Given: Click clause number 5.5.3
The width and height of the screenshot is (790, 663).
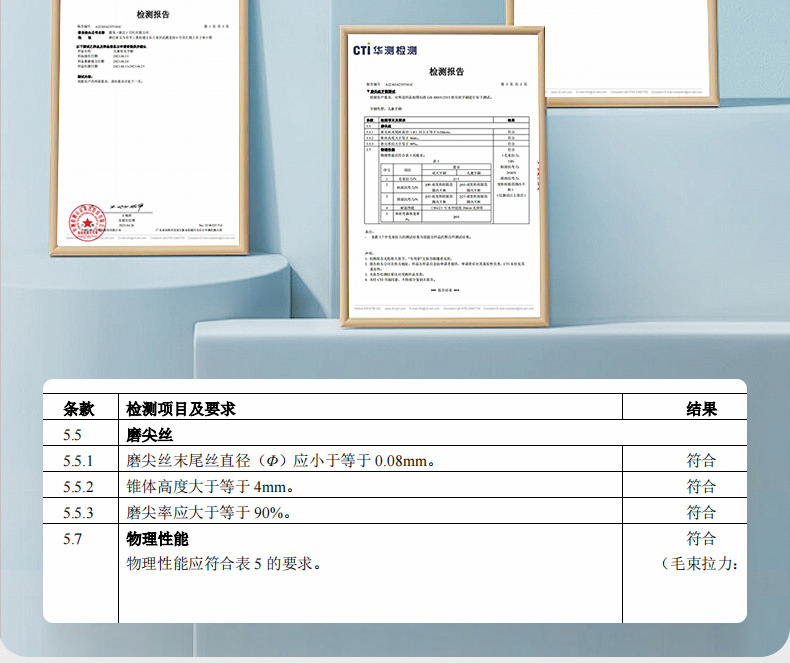Looking at the screenshot, I should pyautogui.click(x=78, y=513).
